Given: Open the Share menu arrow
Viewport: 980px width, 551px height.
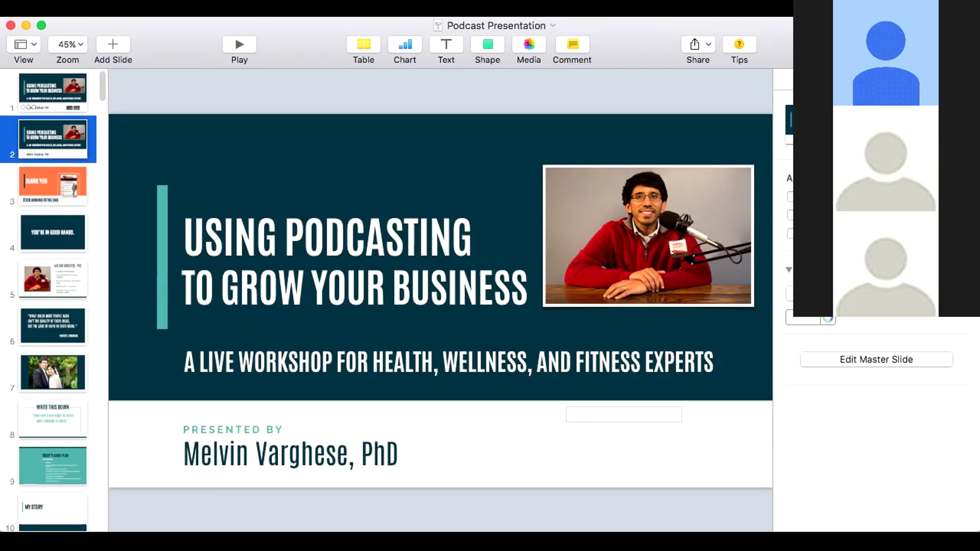Looking at the screenshot, I should click(708, 44).
